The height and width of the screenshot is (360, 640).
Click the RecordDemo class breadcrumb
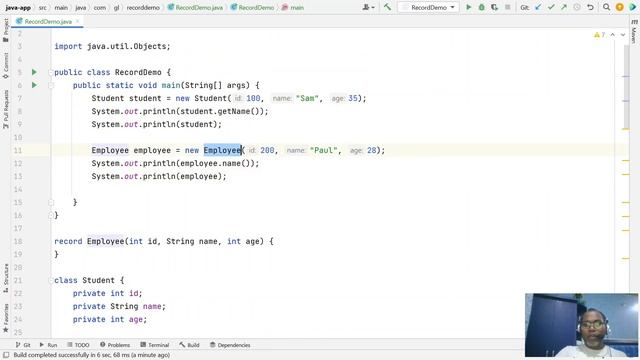252,7
